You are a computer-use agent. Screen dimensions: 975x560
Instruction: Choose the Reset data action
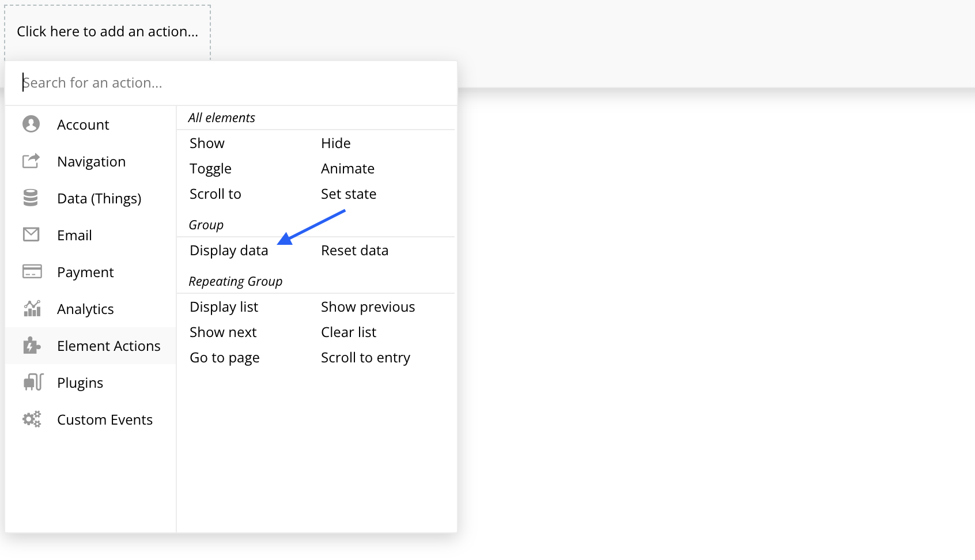[354, 250]
